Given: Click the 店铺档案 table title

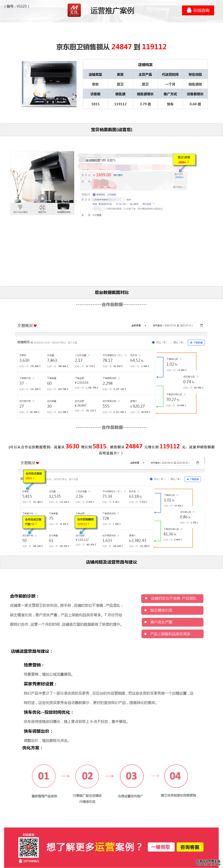Looking at the screenshot, I should coord(145,65).
